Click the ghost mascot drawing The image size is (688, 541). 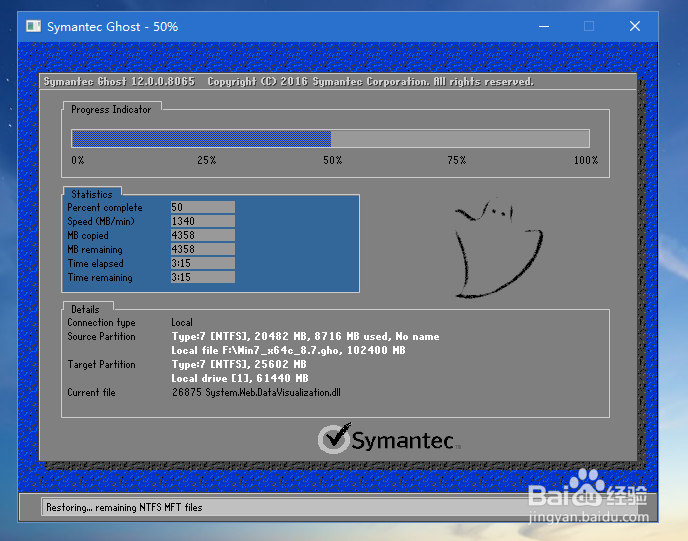[499, 248]
